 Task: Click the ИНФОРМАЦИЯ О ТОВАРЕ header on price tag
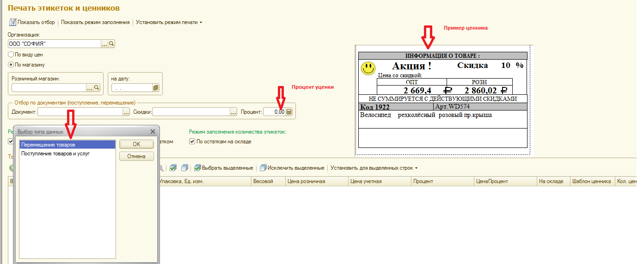[x=442, y=55]
